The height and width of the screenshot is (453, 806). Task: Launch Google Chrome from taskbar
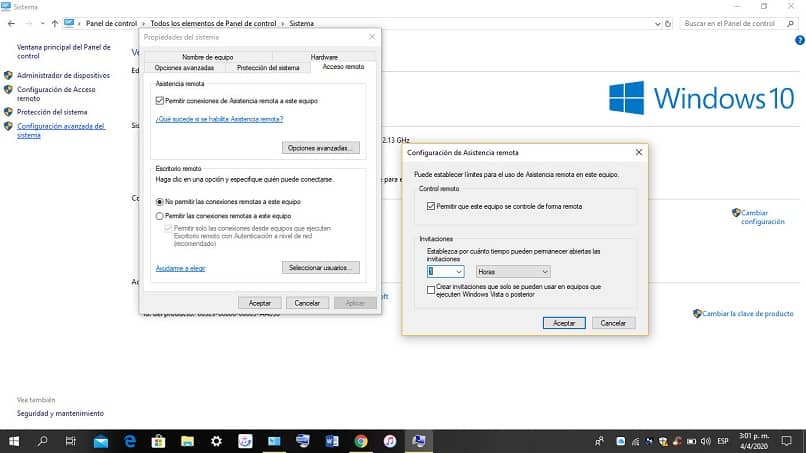[361, 441]
